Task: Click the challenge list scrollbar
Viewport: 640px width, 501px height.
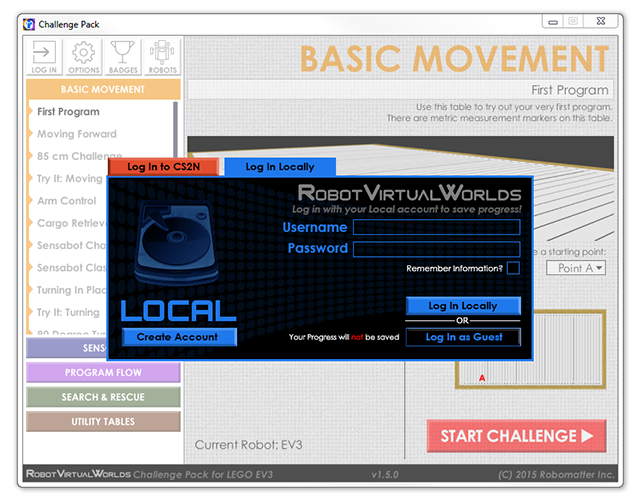Action: coord(176,131)
